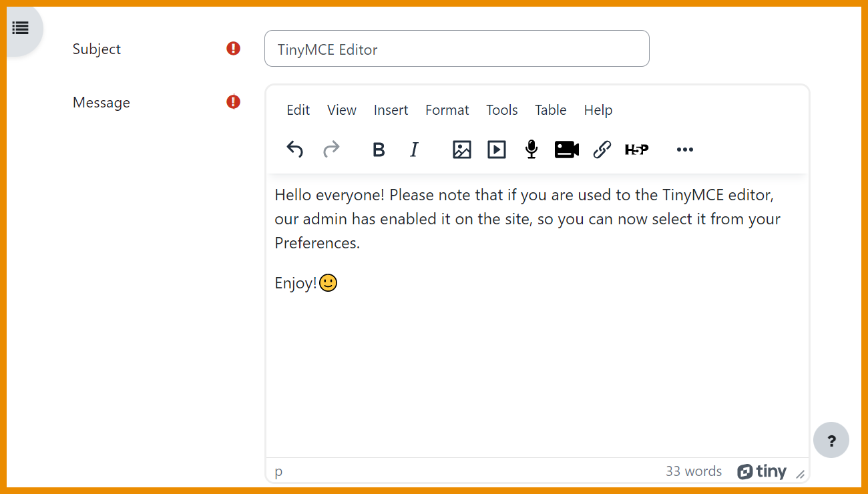Open the Tools menu
The image size is (868, 494).
[501, 110]
